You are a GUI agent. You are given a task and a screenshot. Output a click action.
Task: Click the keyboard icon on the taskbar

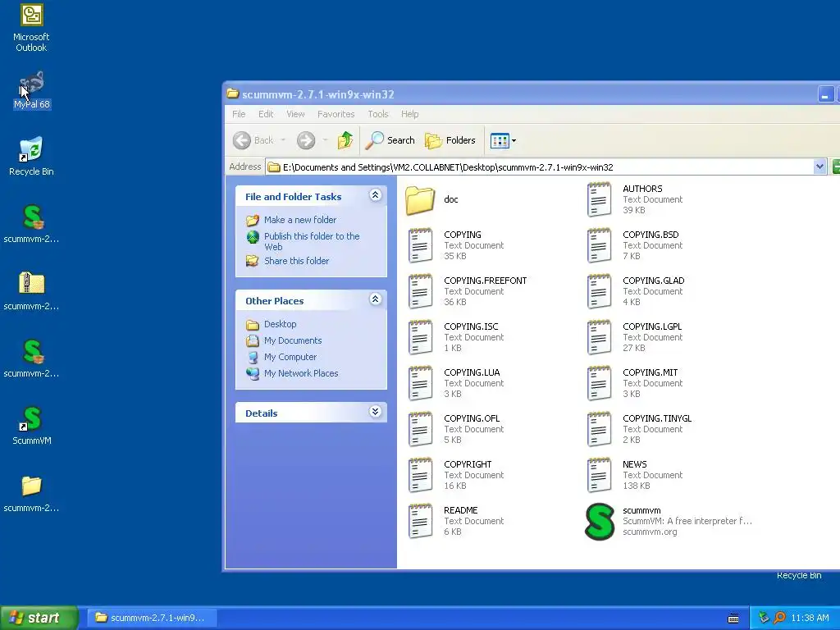733,619
